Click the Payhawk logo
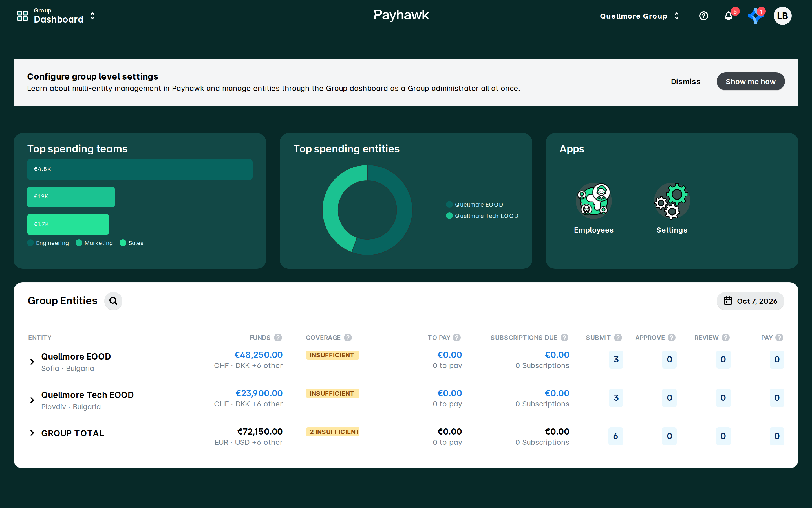812x508 pixels. 401,15
